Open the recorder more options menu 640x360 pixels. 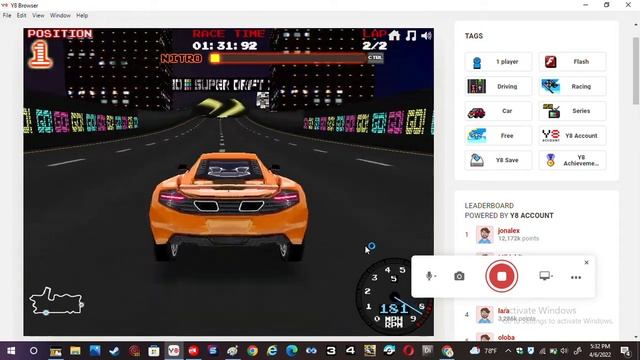click(x=576, y=277)
